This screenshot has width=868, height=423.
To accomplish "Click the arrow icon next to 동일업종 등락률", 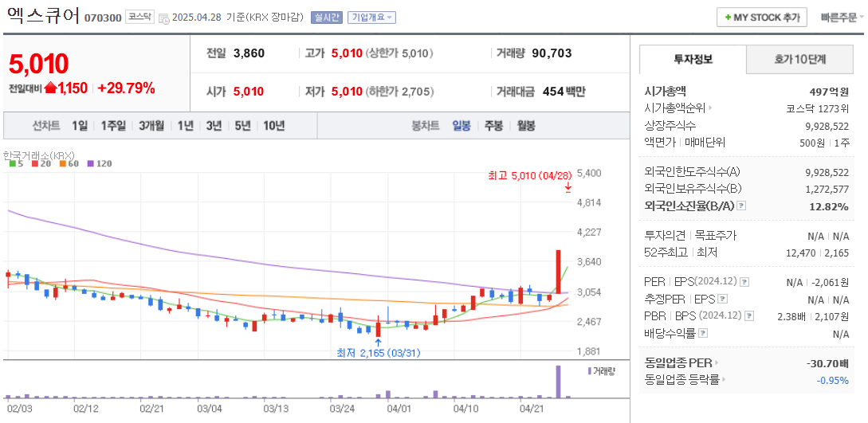I will pyautogui.click(x=724, y=380).
